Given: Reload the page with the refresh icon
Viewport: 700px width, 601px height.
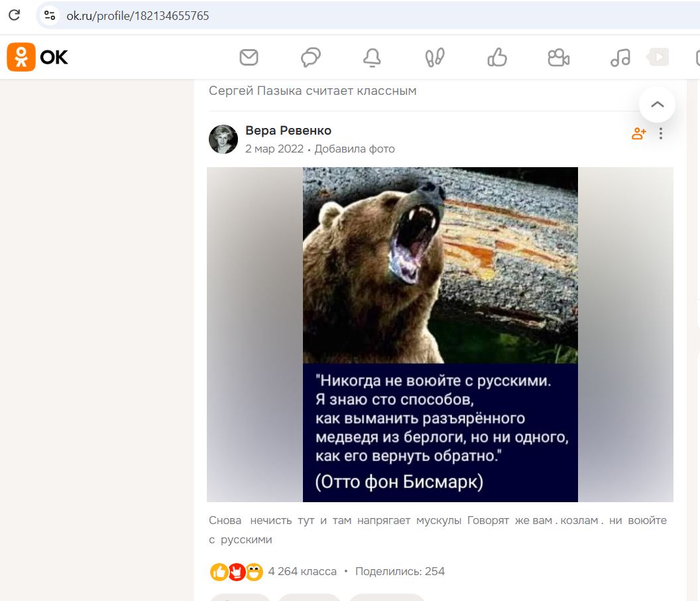Looking at the screenshot, I should (15, 15).
